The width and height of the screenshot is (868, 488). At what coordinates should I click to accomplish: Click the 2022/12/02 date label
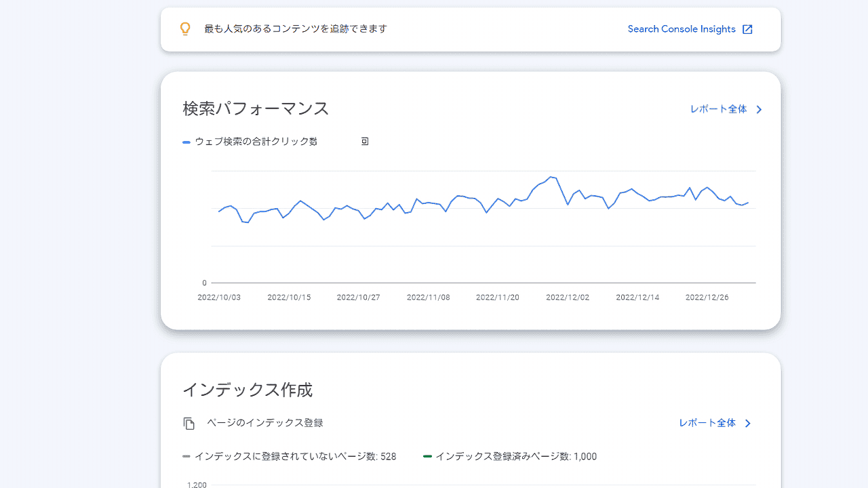(568, 298)
